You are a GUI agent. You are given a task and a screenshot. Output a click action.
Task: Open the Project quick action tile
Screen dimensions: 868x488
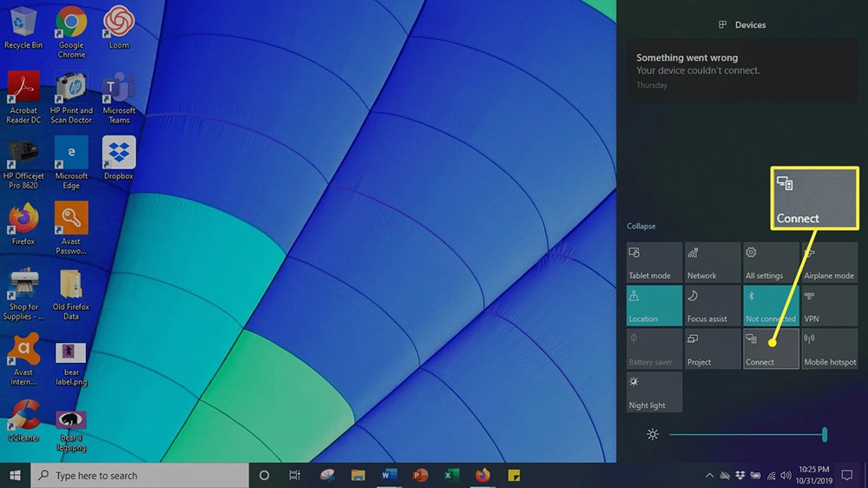click(713, 349)
